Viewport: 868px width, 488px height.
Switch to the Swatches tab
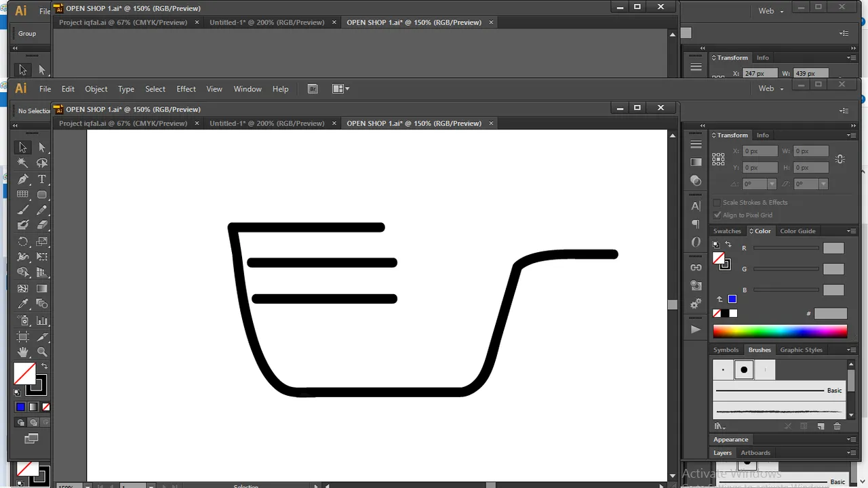(727, 231)
